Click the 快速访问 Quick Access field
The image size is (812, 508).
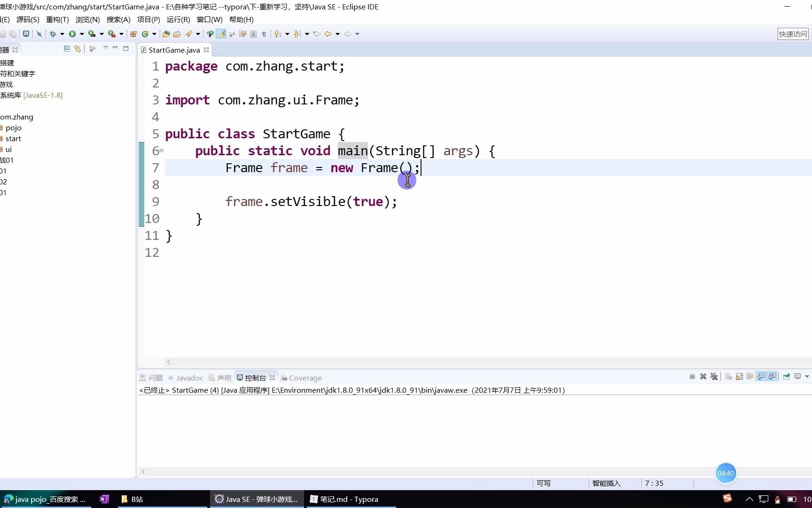(x=793, y=34)
